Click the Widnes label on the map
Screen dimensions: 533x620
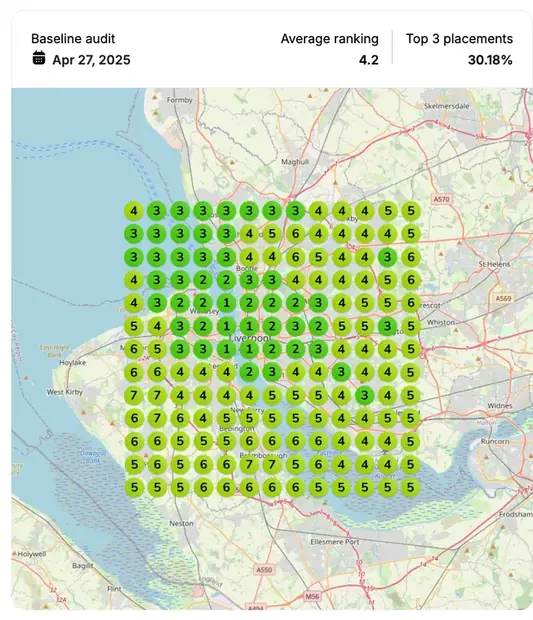(x=500, y=406)
